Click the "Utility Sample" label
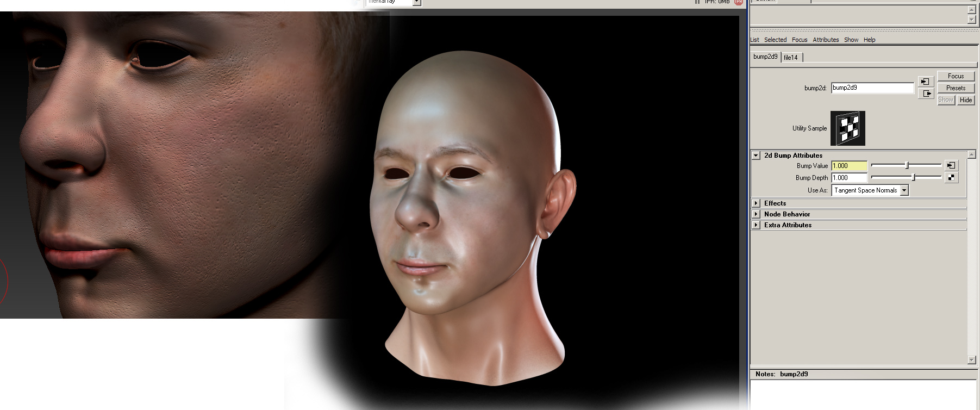 tap(809, 128)
